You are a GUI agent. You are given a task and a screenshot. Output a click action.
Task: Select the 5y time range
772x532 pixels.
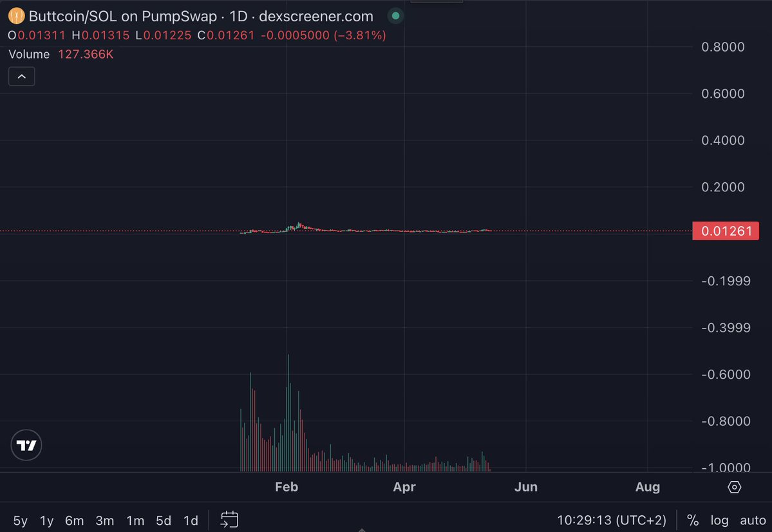pos(20,520)
